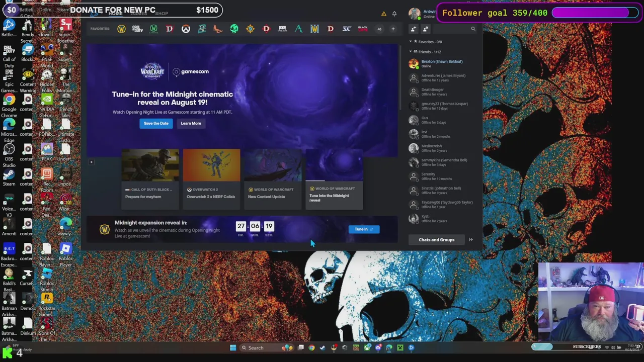Open Rockstar Games desktop shortcut
This screenshot has height=362, width=644.
click(47, 305)
